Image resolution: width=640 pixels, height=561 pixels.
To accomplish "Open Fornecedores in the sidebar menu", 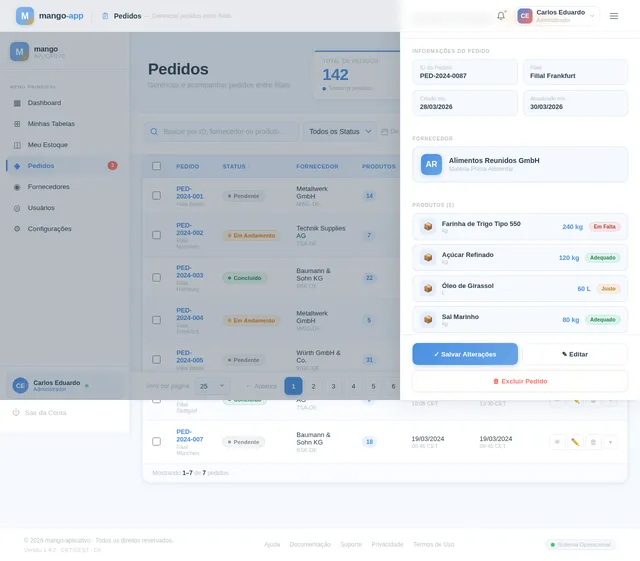I will [48, 187].
